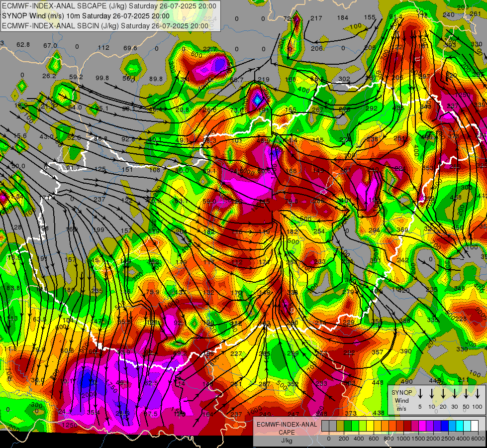Click the 20 m/s wind arrow in legend
This screenshot has height=448, width=487.
pyautogui.click(x=443, y=393)
